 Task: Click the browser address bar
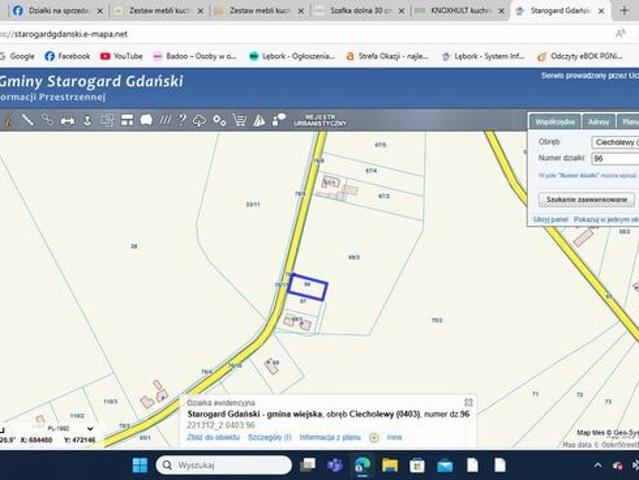[306, 34]
